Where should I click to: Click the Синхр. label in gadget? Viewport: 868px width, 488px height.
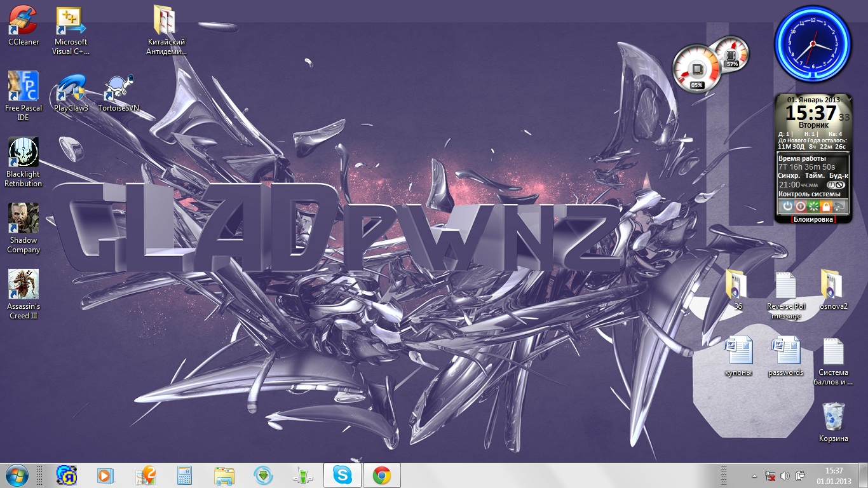click(789, 175)
